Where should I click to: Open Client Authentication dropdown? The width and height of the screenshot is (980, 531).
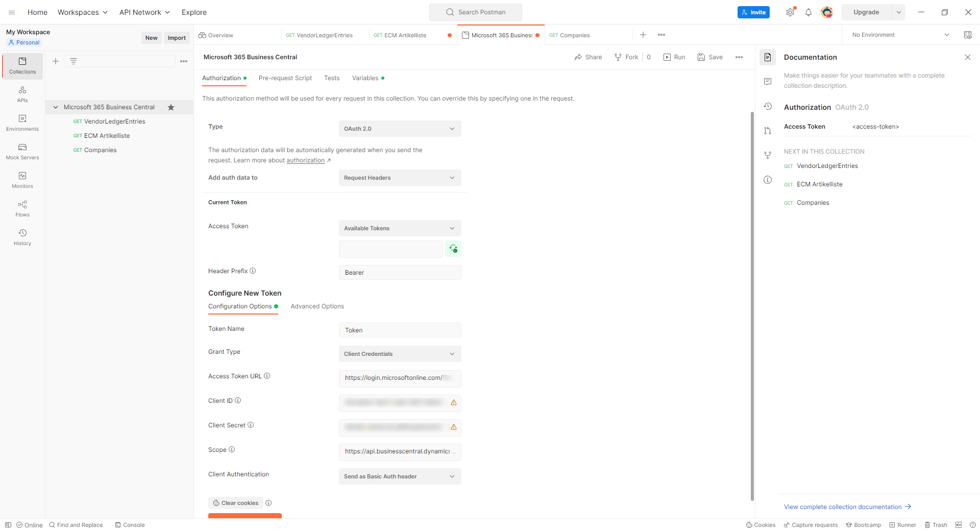pyautogui.click(x=400, y=476)
